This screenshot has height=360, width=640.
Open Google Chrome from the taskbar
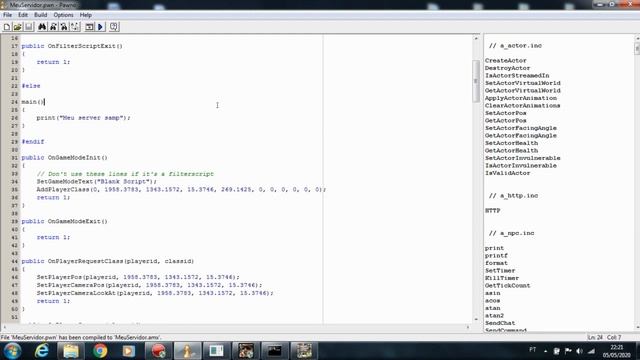coord(100,351)
